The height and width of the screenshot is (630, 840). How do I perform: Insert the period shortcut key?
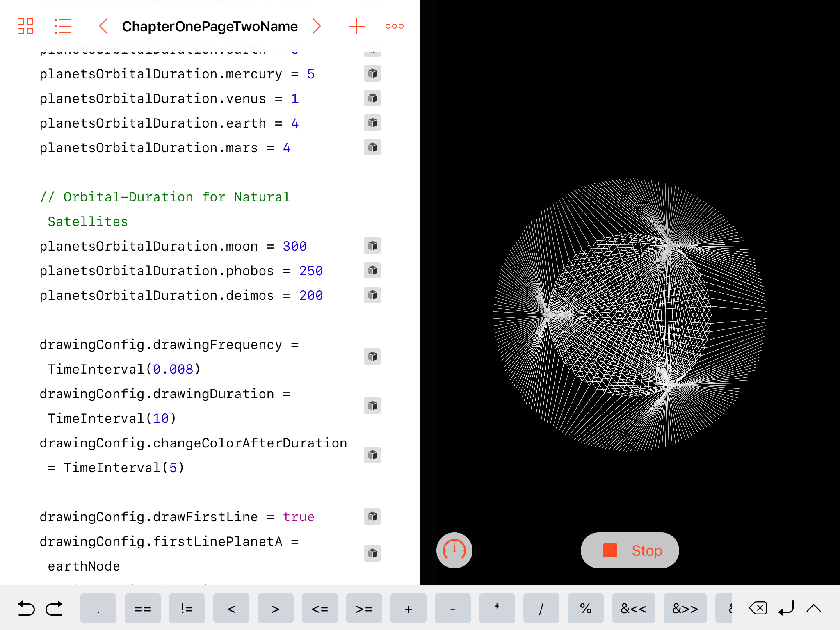click(x=98, y=608)
